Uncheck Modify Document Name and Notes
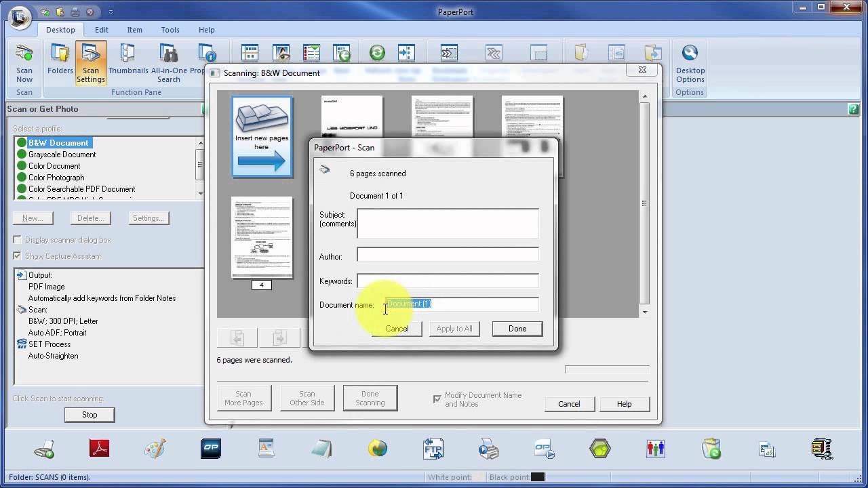Screen dimensions: 868x488 click(x=437, y=399)
